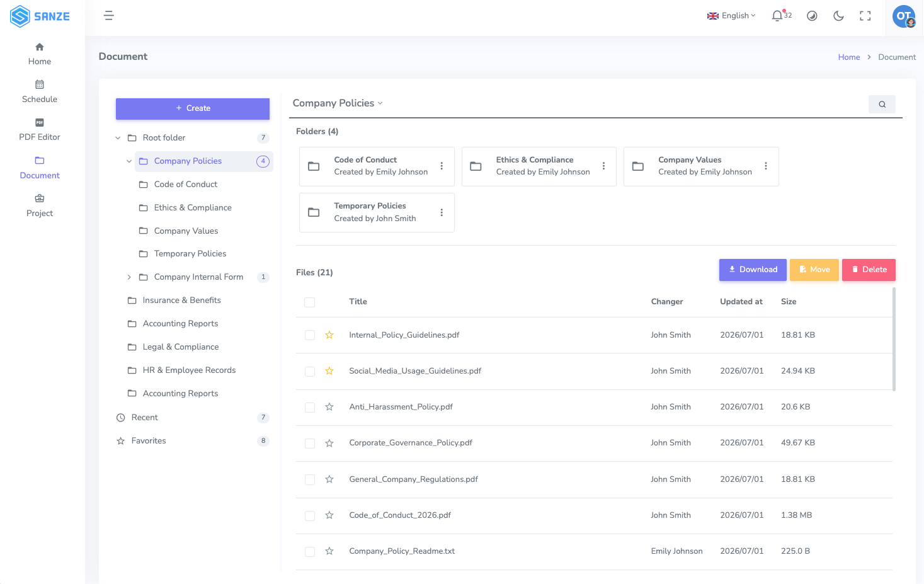The image size is (924, 584).
Task: Star Anti_Harassment_Policy.pdf
Action: coord(329,407)
